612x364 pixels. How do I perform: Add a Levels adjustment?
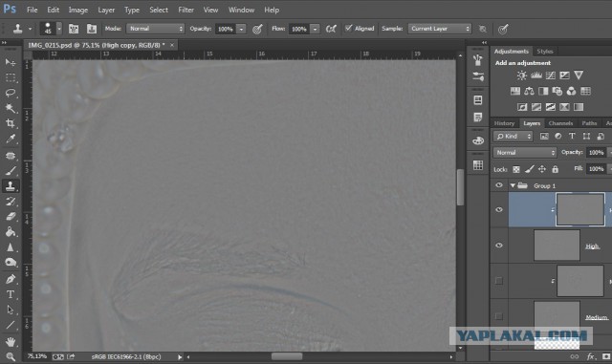535,75
